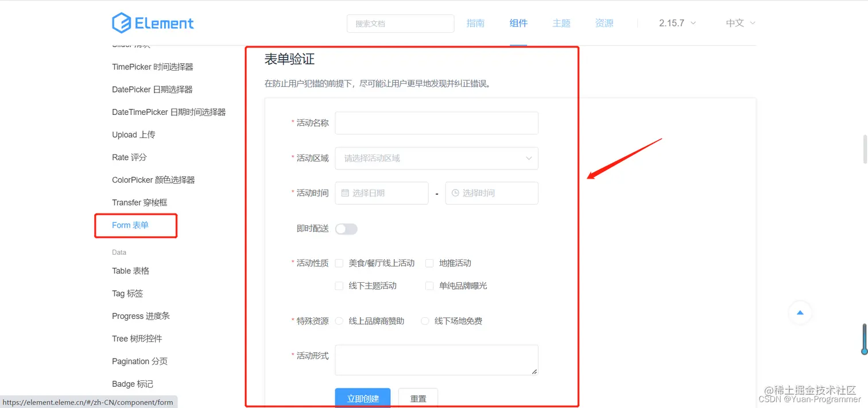The height and width of the screenshot is (408, 868).
Task: Check the 地推活动 checkbox
Action: (429, 263)
